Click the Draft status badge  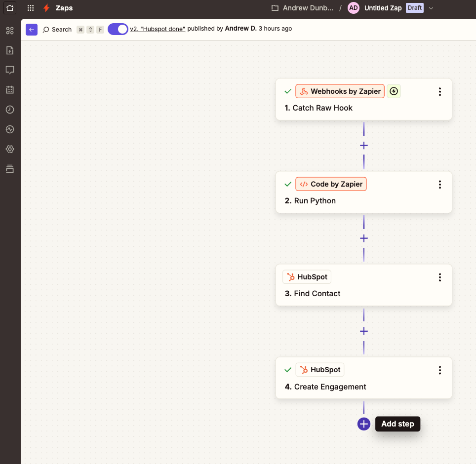coord(414,8)
